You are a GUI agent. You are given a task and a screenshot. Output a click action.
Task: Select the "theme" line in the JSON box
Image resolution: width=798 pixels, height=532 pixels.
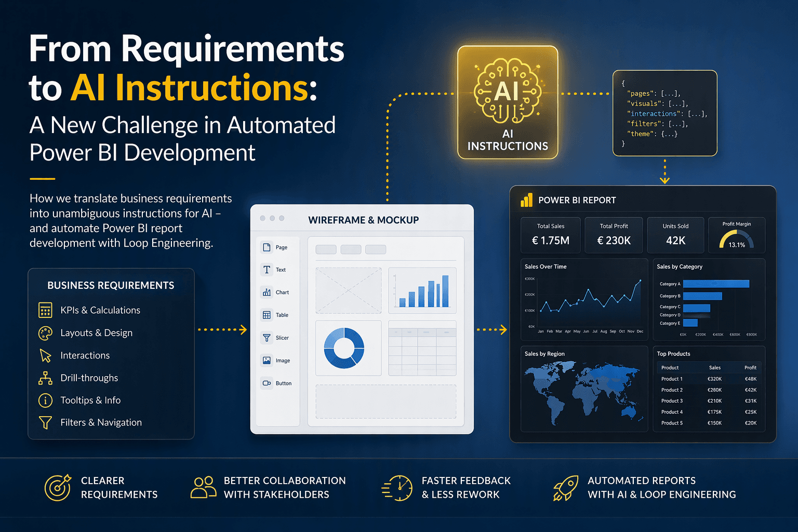(653, 134)
